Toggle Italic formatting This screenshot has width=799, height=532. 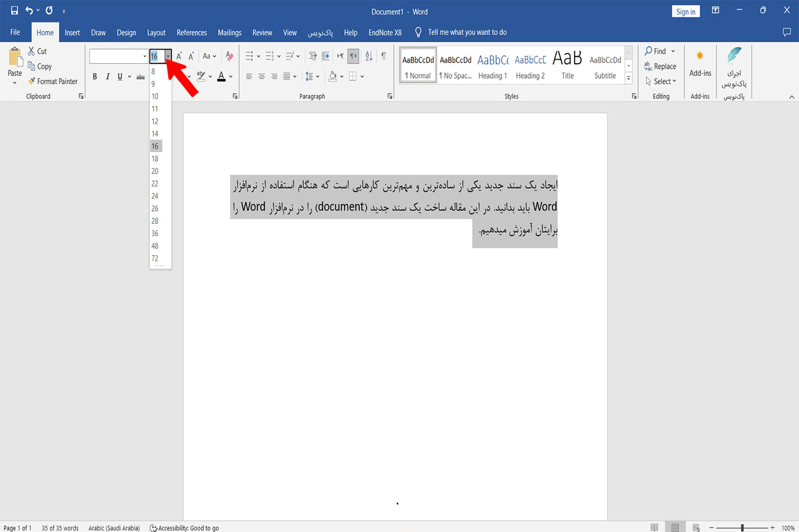(x=107, y=76)
